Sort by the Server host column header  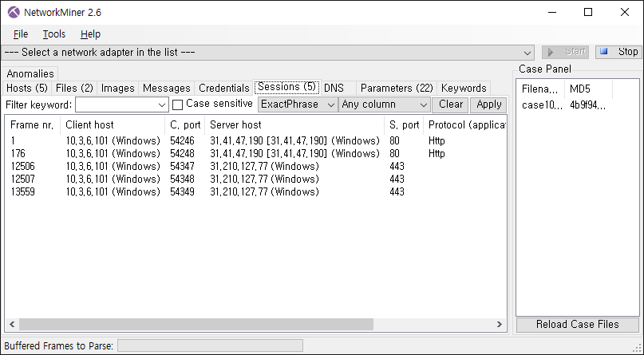point(294,124)
